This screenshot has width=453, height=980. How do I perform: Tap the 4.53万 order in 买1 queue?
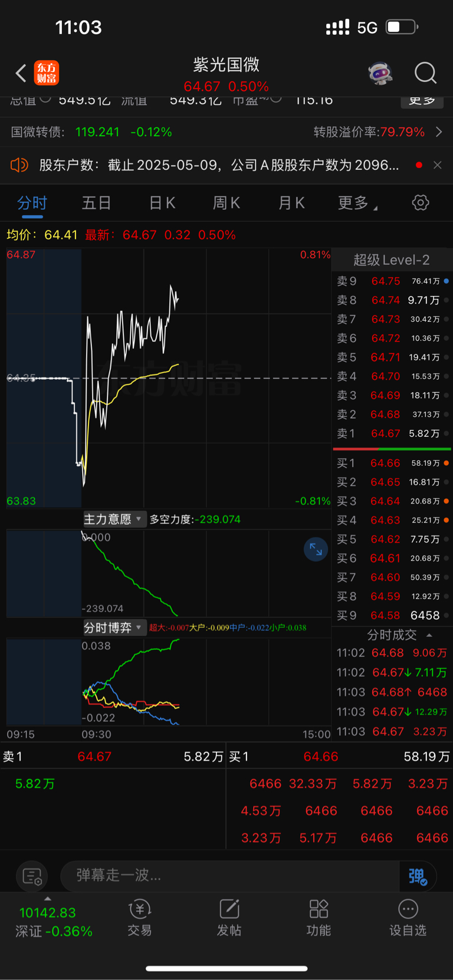[x=261, y=811]
